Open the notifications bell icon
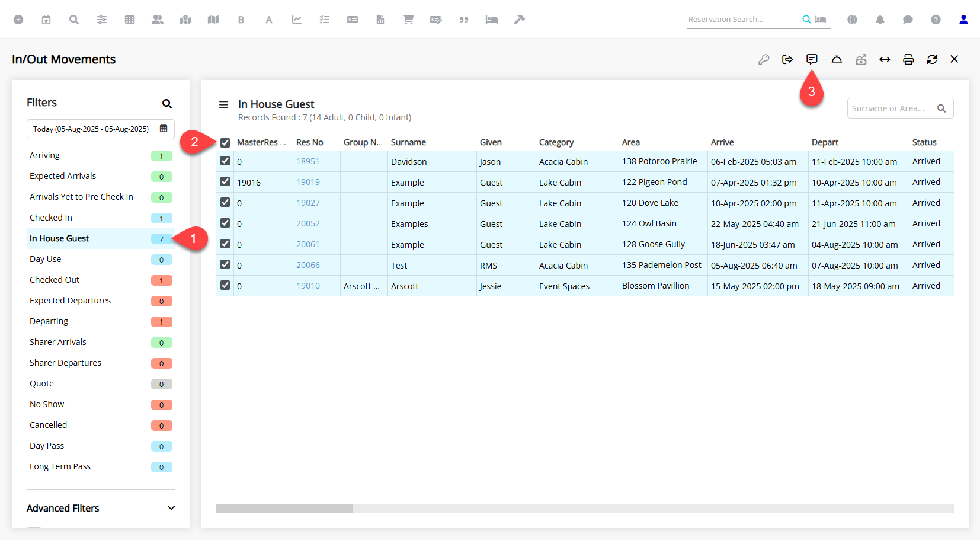Viewport: 980px width, 540px height. click(880, 20)
